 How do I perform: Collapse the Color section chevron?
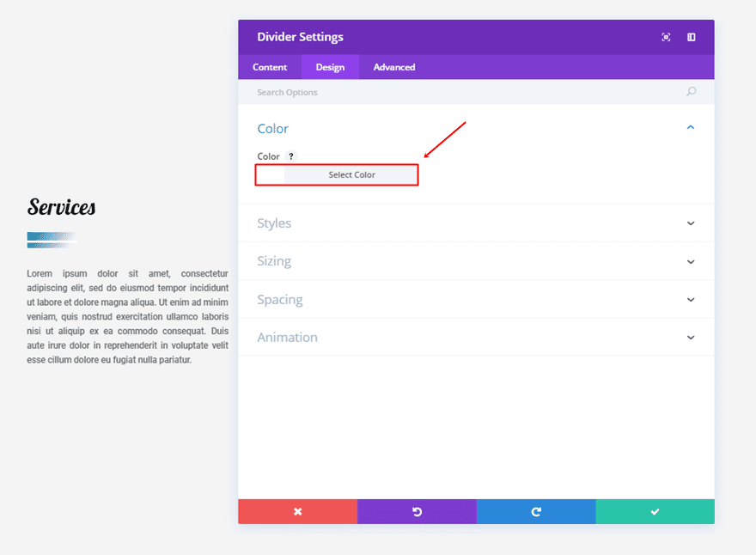691,127
